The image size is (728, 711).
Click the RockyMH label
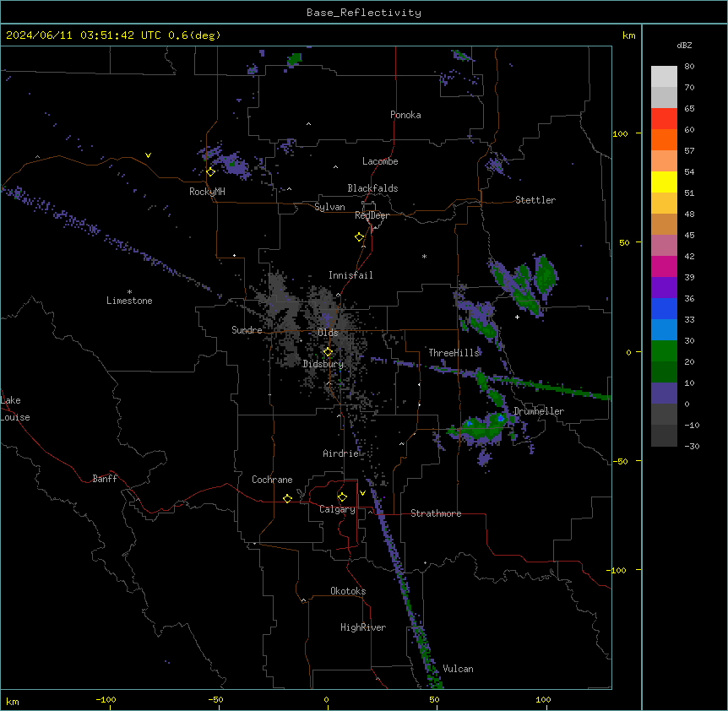coord(207,192)
